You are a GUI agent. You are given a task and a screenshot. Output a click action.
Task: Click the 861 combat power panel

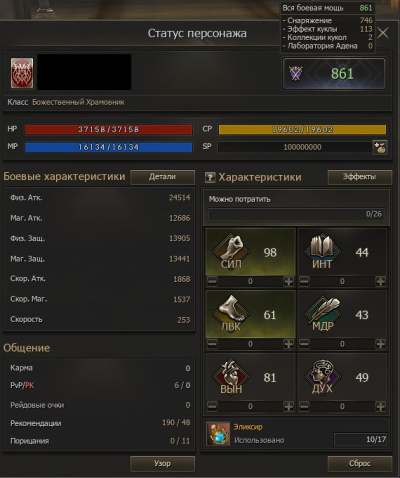pos(334,74)
